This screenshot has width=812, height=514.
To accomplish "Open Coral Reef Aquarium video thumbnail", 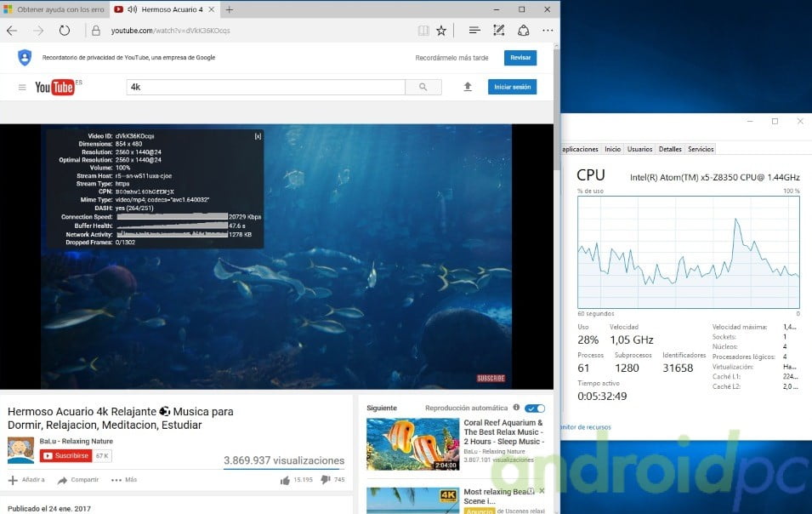I will (x=412, y=444).
